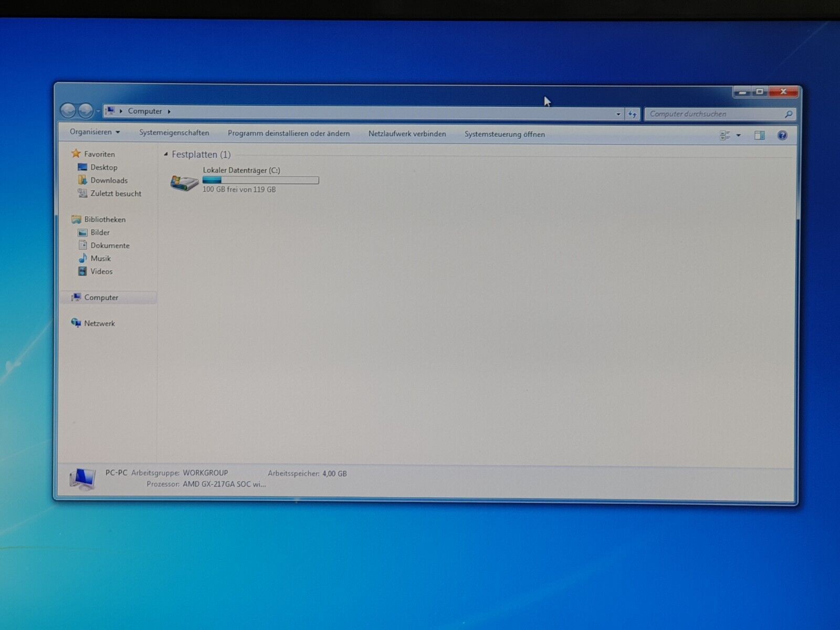The height and width of the screenshot is (630, 840).
Task: Open the Organisieren dropdown menu
Action: (94, 132)
